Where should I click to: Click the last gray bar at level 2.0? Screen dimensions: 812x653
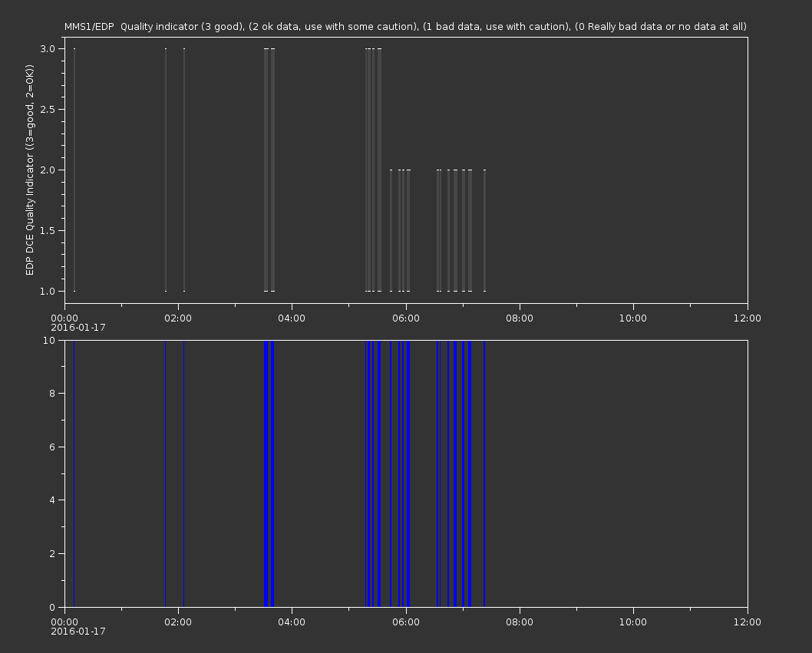click(485, 230)
